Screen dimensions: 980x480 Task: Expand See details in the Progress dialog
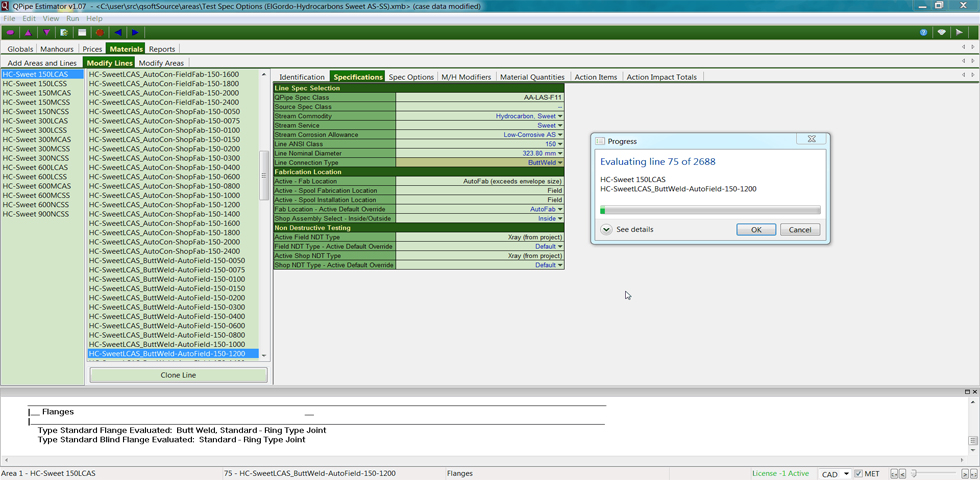pyautogui.click(x=627, y=229)
